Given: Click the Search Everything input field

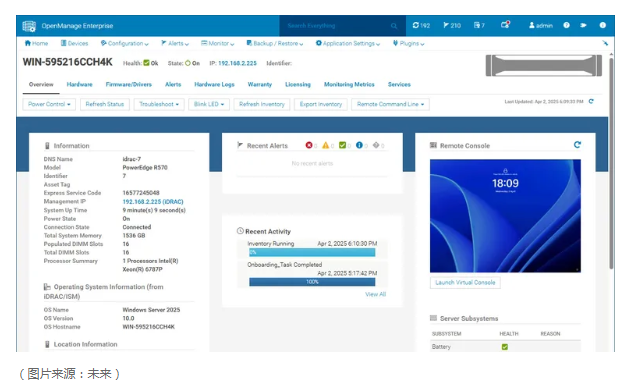Looking at the screenshot, I should [335, 26].
